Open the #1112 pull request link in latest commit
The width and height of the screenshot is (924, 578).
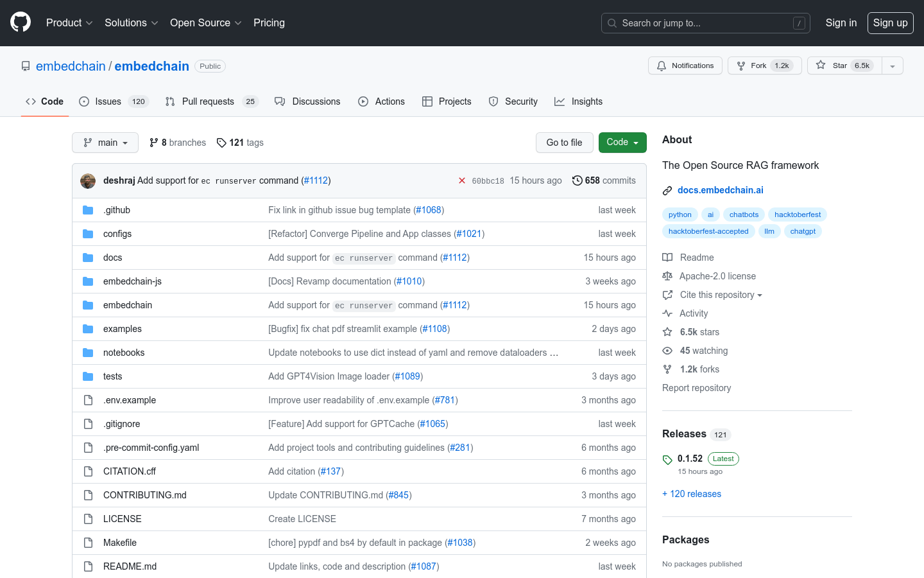coord(316,180)
